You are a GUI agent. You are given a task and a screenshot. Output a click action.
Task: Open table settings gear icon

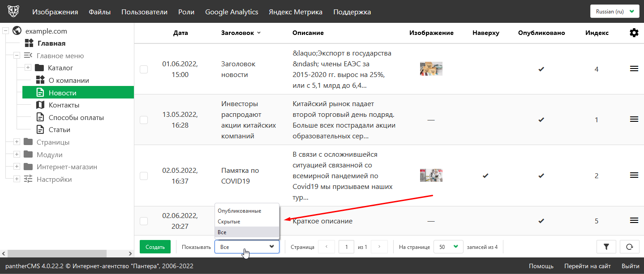pyautogui.click(x=634, y=33)
